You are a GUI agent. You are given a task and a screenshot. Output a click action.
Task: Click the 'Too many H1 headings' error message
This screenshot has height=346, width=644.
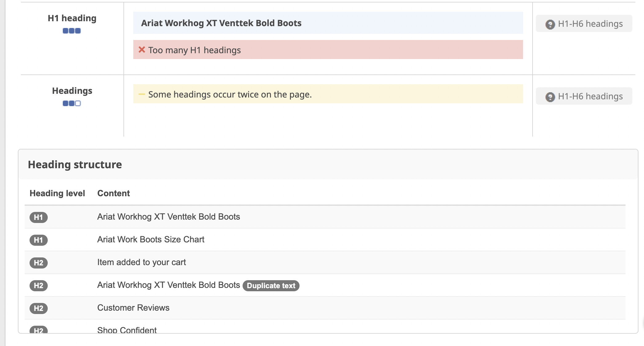[328, 50]
